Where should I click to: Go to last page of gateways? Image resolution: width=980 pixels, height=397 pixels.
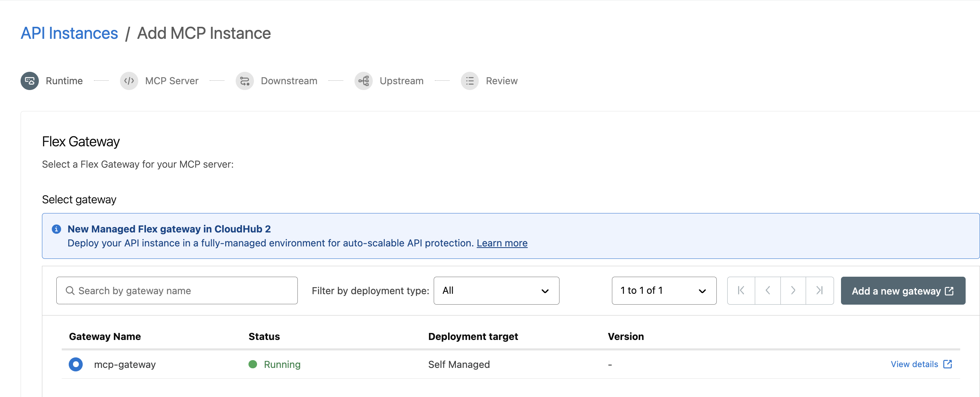pyautogui.click(x=820, y=290)
